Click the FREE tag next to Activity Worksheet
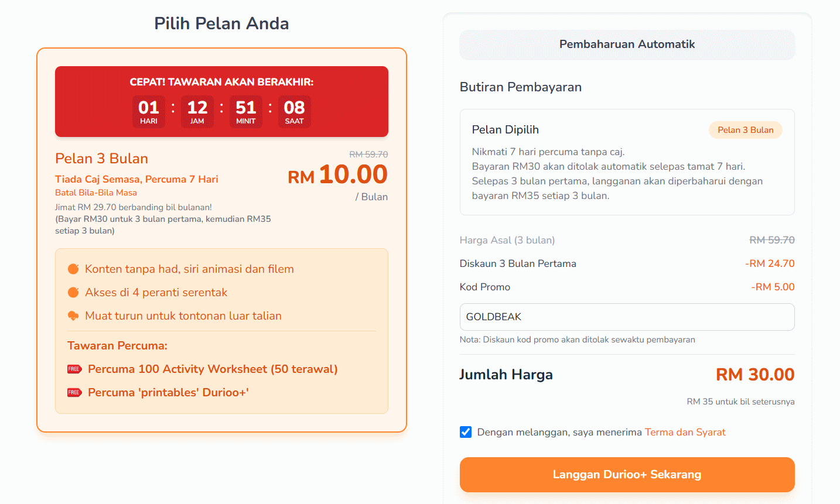 point(74,369)
